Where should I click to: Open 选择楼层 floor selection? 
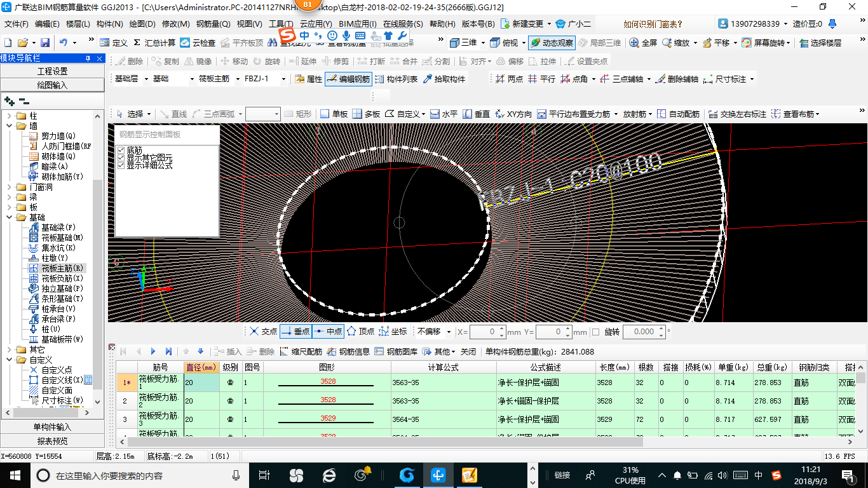tap(820, 43)
